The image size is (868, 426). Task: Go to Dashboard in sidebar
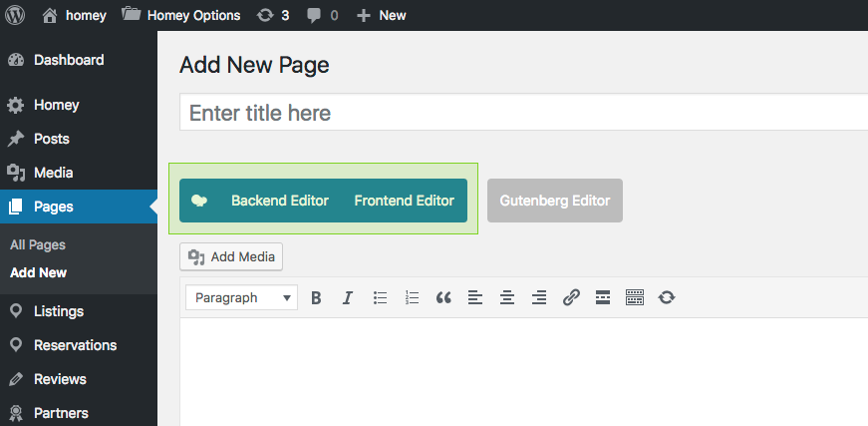point(79,60)
